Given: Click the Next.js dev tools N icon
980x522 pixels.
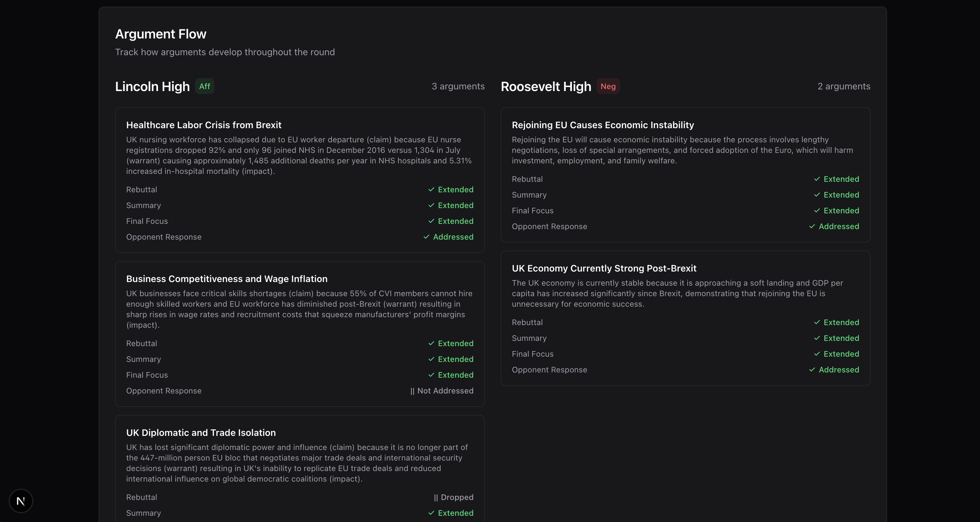Looking at the screenshot, I should pos(21,501).
